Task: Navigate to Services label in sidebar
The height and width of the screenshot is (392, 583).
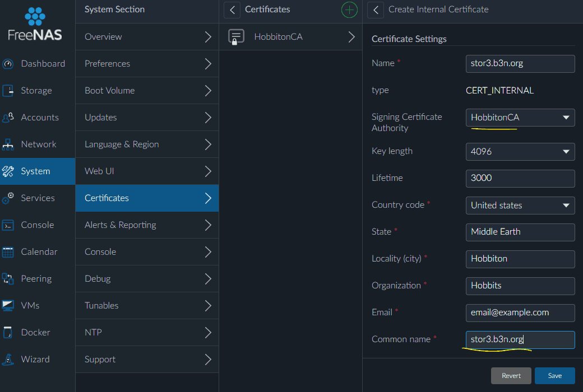Action: tap(38, 198)
